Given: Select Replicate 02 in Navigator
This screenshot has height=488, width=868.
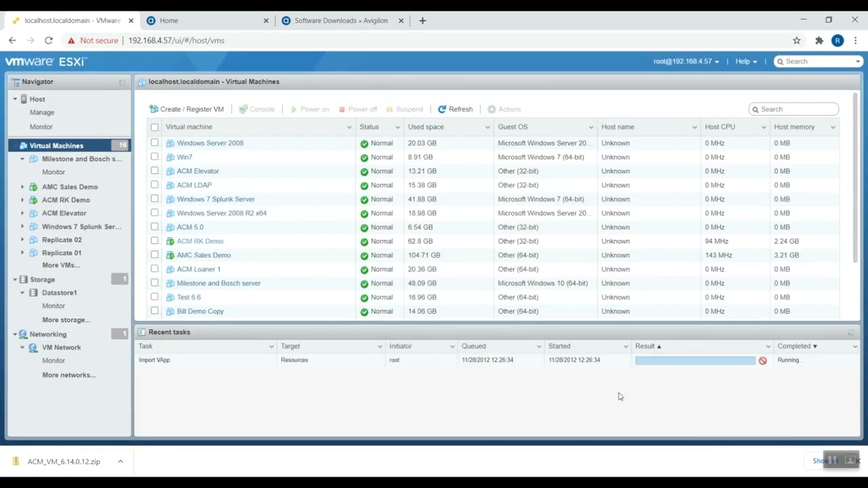Looking at the screenshot, I should [62, 240].
